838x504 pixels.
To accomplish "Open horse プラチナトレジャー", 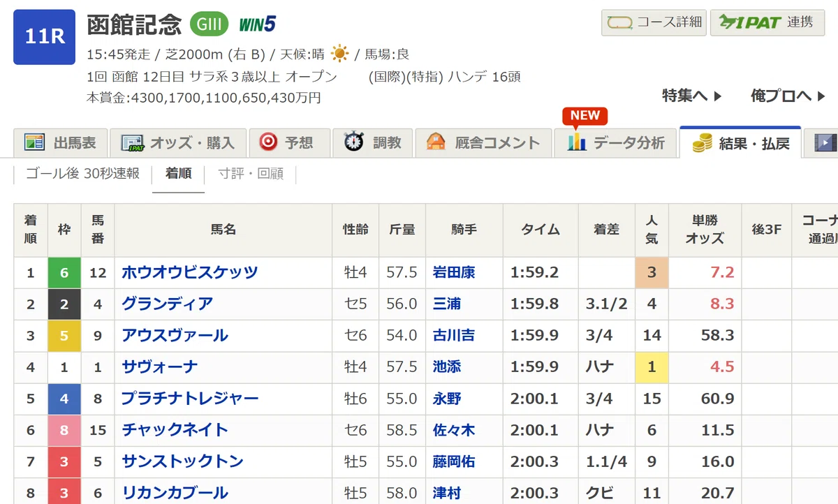I will point(190,399).
